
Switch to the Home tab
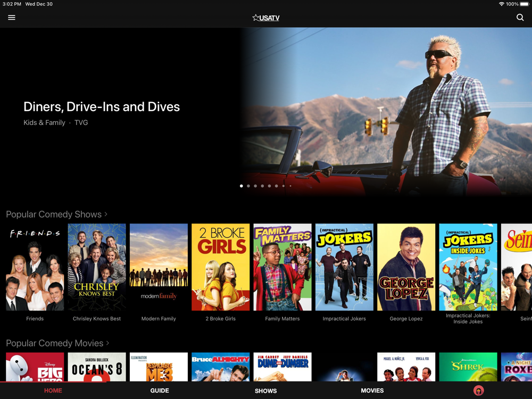point(53,390)
